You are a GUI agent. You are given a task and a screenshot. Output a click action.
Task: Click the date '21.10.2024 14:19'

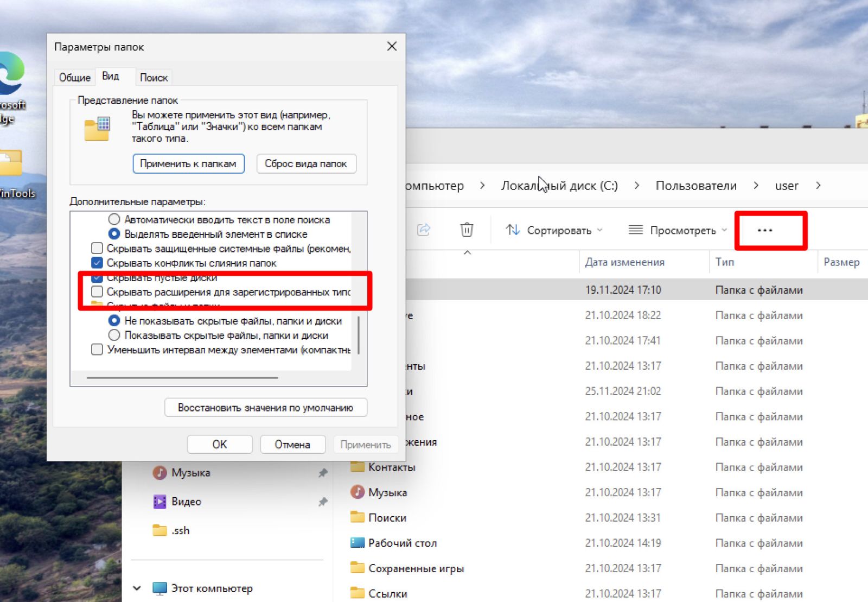pos(623,543)
